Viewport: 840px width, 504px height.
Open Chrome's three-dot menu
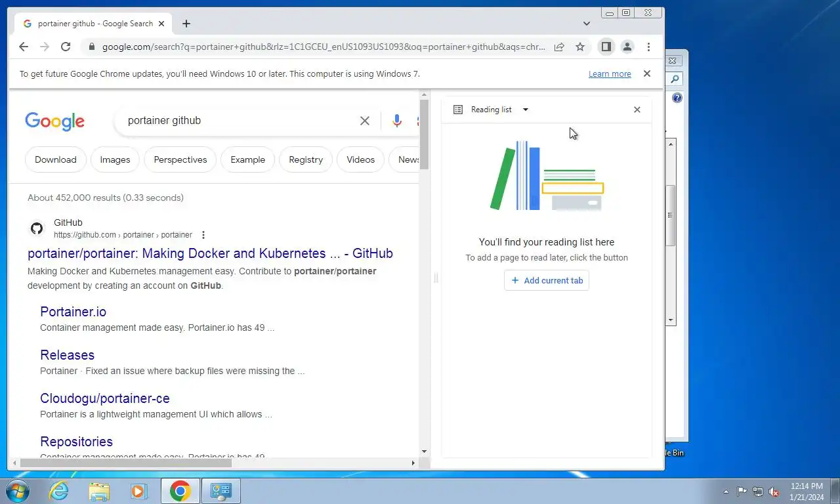(648, 47)
